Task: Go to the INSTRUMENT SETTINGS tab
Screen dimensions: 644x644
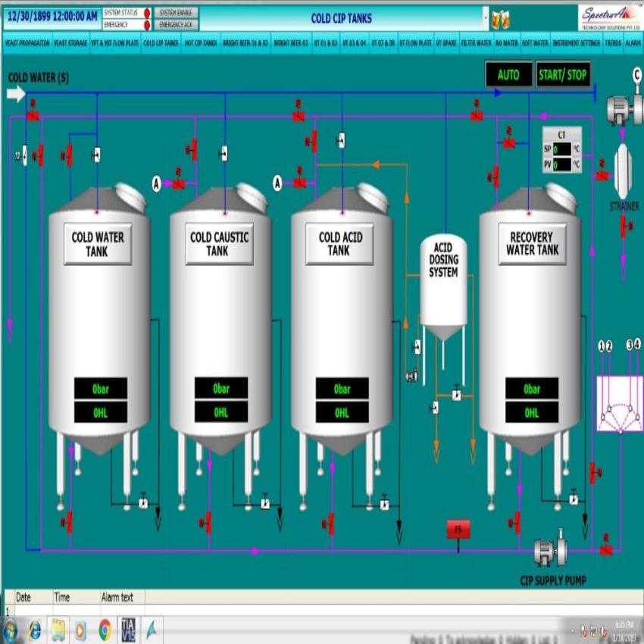Action: click(576, 43)
